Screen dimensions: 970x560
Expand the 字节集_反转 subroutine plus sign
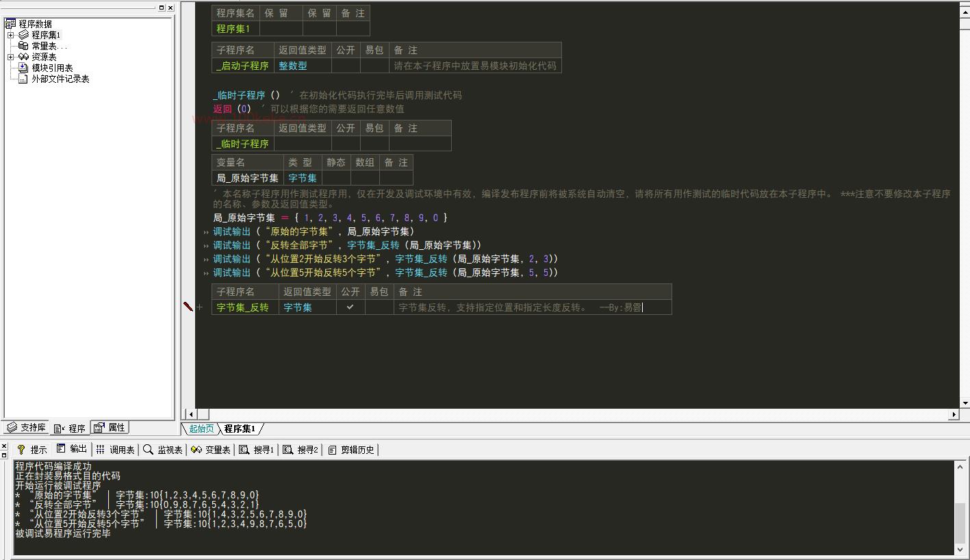tap(200, 307)
